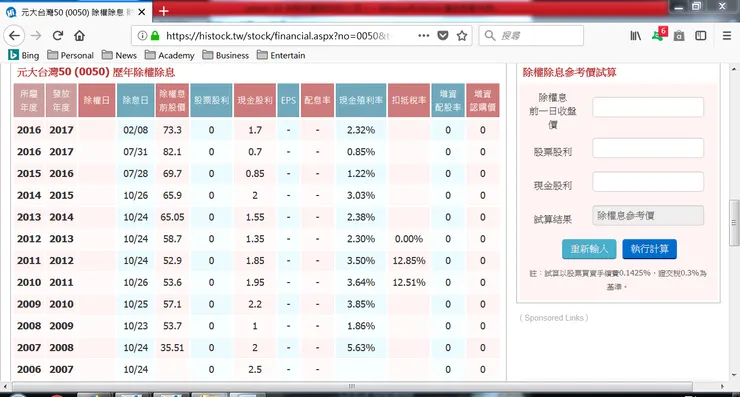Save page to Pocket
740x397 pixels.
(x=443, y=35)
